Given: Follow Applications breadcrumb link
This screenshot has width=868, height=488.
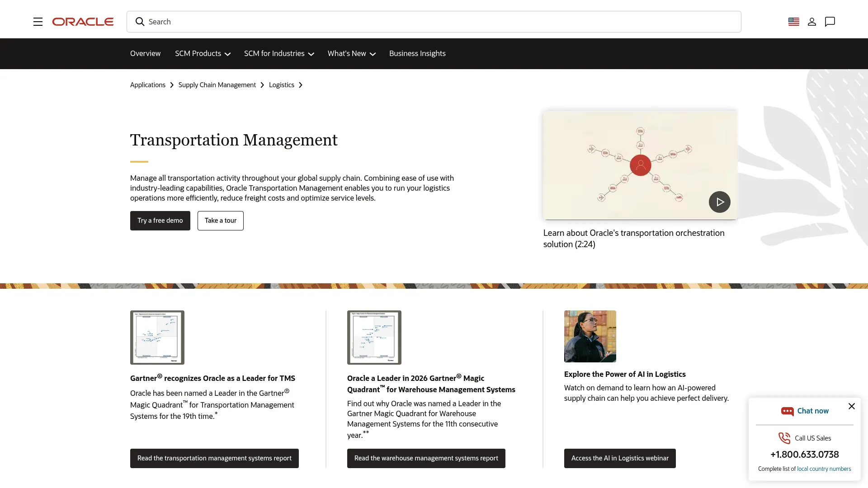Looking at the screenshot, I should coord(148,85).
